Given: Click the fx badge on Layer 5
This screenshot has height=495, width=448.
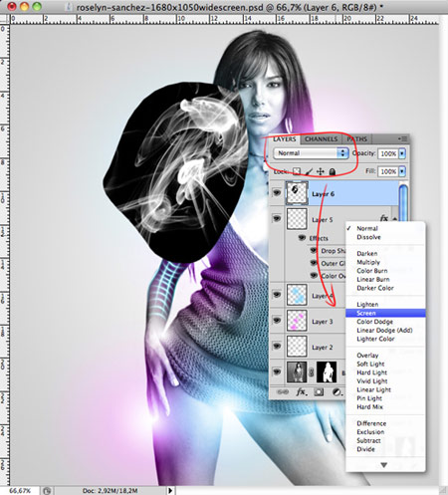Looking at the screenshot, I should [384, 218].
